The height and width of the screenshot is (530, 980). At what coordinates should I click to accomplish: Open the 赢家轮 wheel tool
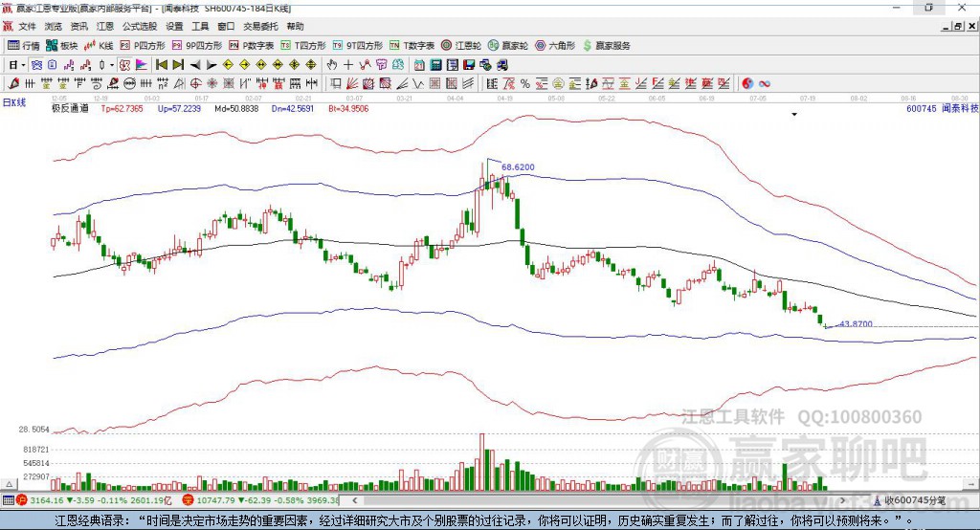pos(508,46)
